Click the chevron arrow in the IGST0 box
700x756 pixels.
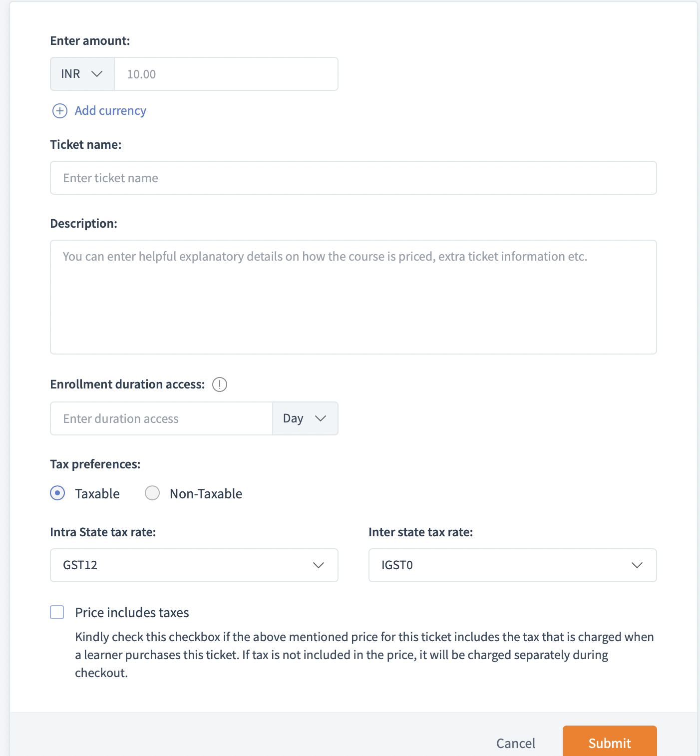tap(637, 565)
